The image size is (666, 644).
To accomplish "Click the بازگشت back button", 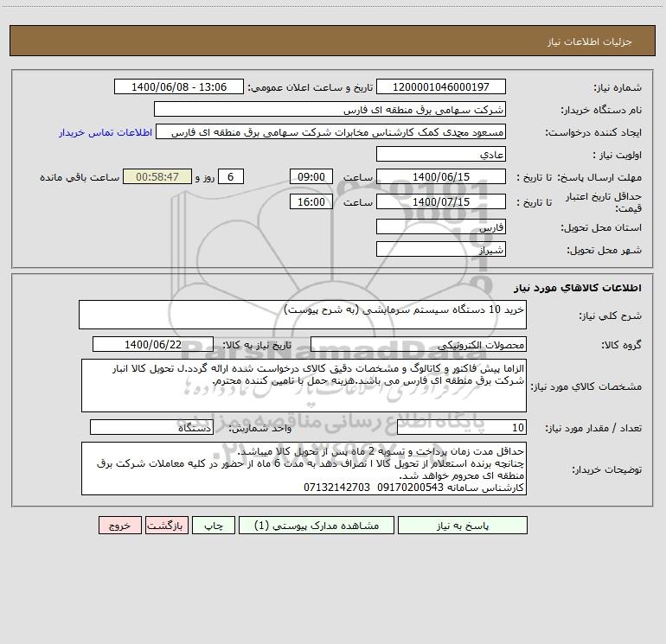I will [x=166, y=525].
